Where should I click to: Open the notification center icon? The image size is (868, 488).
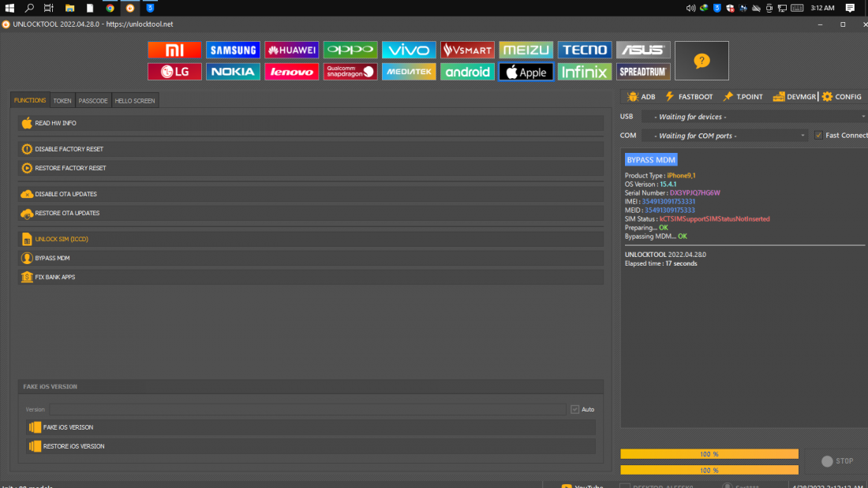point(850,8)
